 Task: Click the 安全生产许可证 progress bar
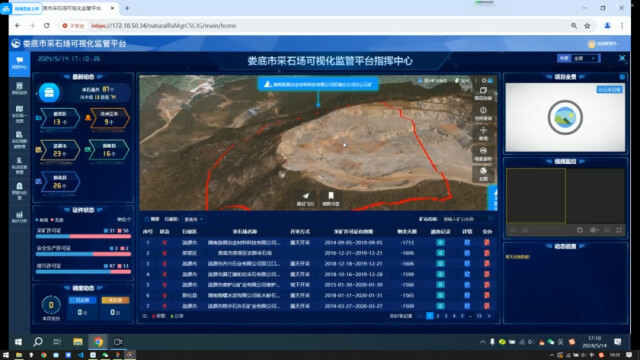click(x=83, y=254)
